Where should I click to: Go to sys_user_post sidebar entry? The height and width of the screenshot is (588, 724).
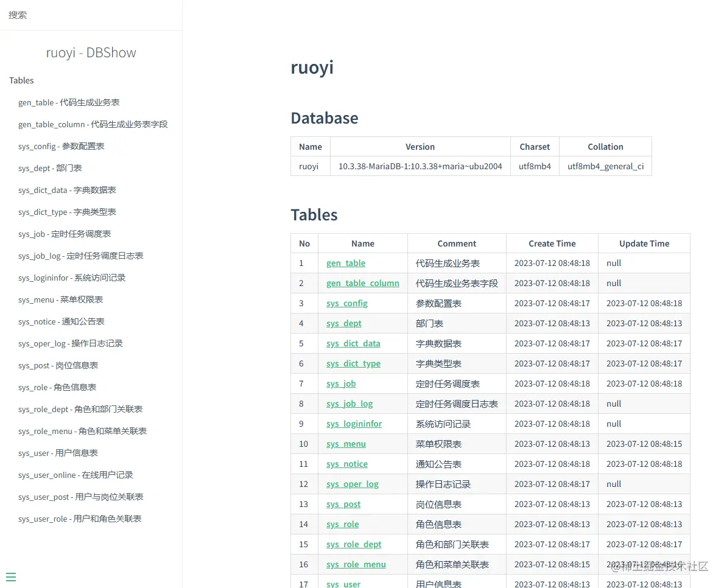coord(80,497)
